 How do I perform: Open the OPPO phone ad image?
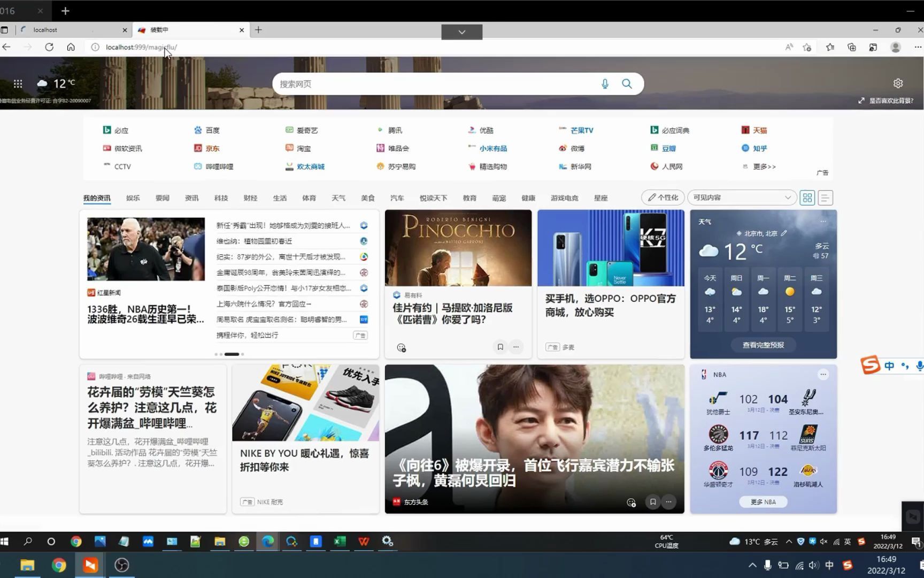[611, 248]
